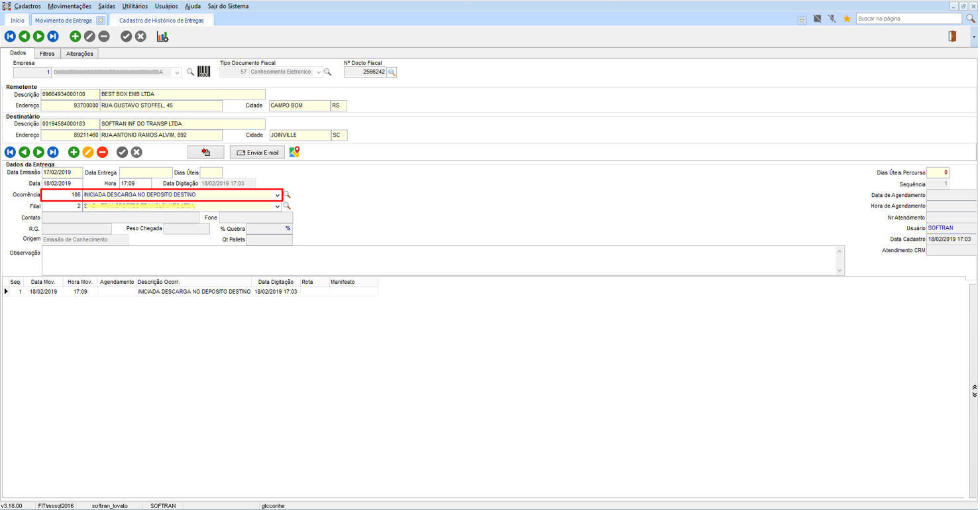Search Empresa with magnifier icon
980x510 pixels.
click(190, 72)
